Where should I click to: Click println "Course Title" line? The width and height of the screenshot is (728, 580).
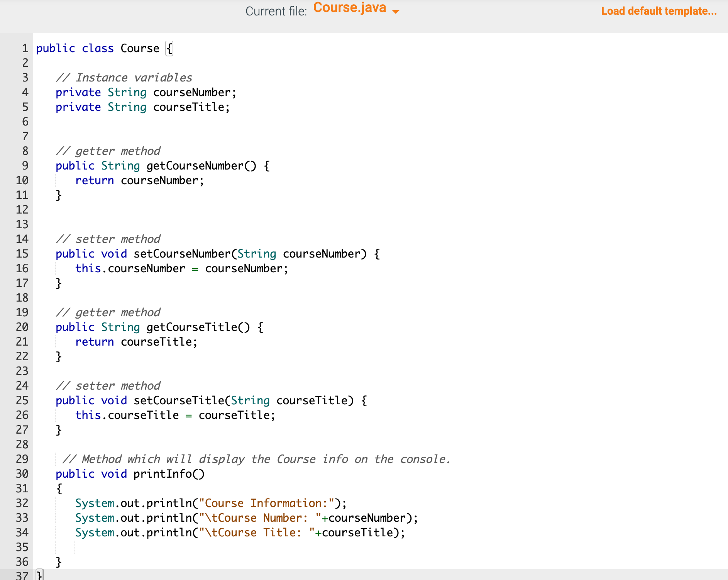pos(240,533)
